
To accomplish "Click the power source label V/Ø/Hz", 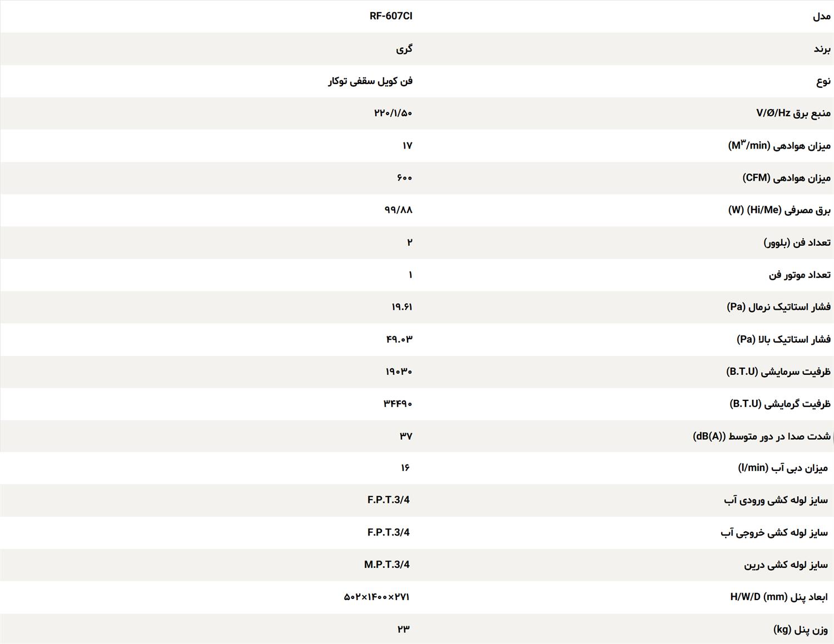I will point(793,113).
